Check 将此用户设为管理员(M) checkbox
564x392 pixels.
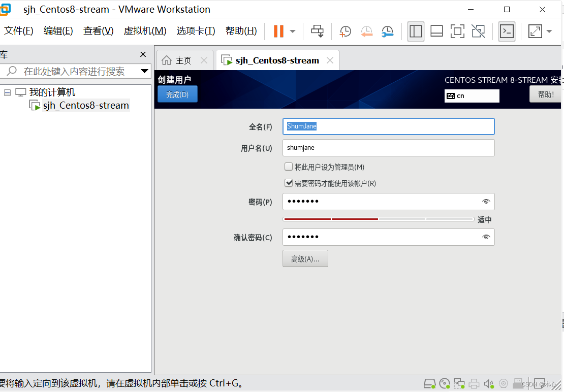tap(289, 167)
